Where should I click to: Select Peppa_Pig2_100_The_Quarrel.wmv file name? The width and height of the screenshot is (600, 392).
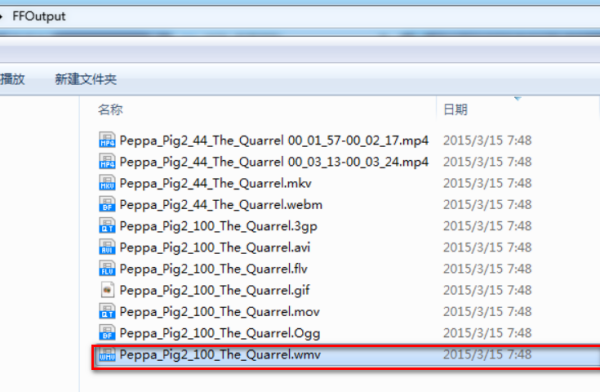tap(220, 355)
